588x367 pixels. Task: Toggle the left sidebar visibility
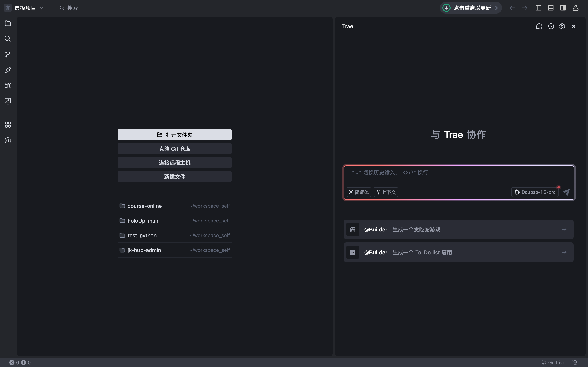(538, 8)
